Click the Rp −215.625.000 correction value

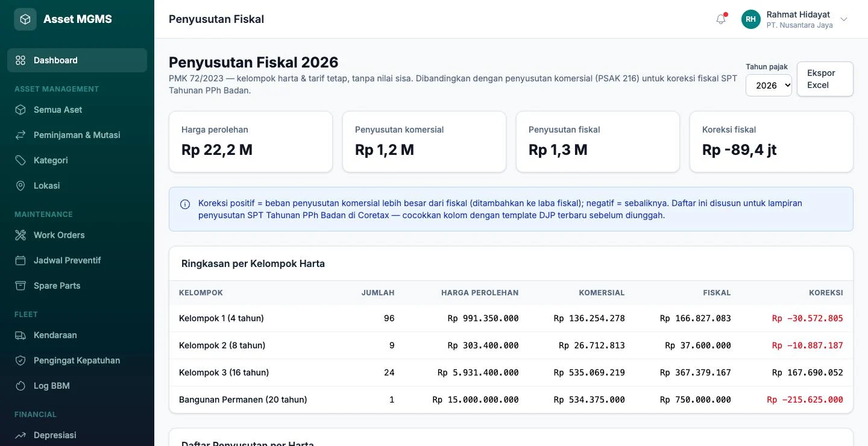pyautogui.click(x=805, y=400)
